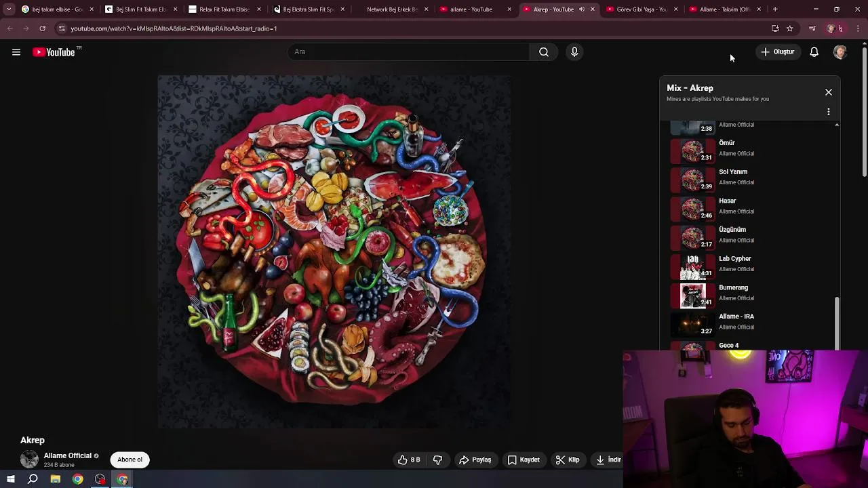This screenshot has height=488, width=868.
Task: Select the Bumerang thumbnail in the mix
Action: click(x=692, y=296)
